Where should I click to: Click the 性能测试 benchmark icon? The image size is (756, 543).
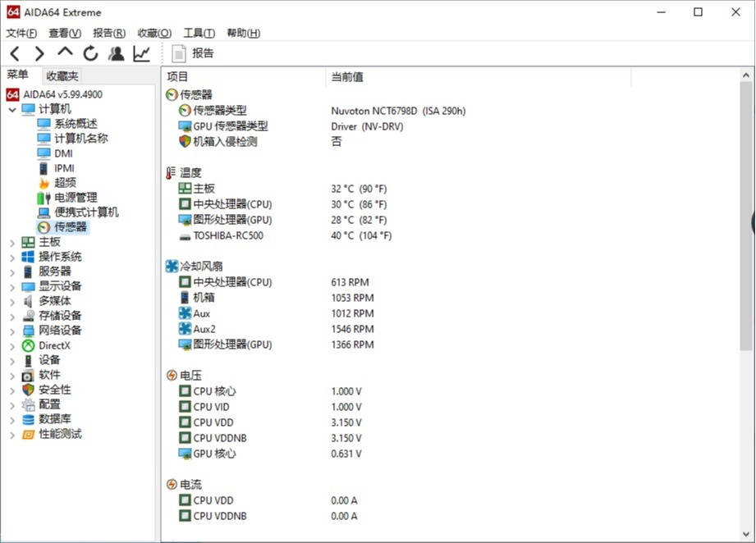pyautogui.click(x=29, y=434)
